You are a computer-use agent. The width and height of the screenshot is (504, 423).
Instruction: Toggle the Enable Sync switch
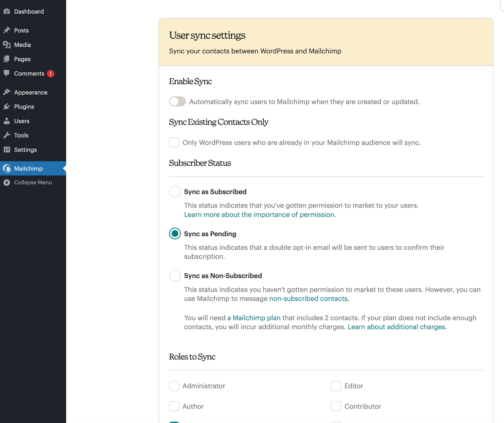tap(177, 101)
